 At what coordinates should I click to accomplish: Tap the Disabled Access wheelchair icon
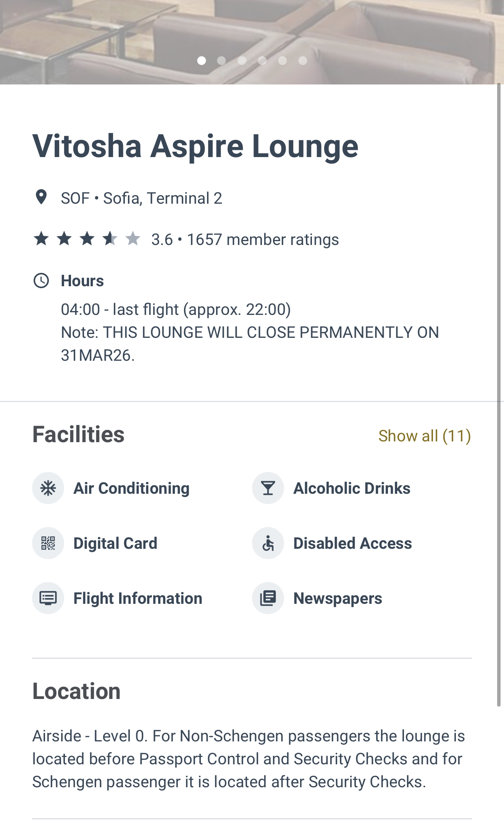pos(268,543)
